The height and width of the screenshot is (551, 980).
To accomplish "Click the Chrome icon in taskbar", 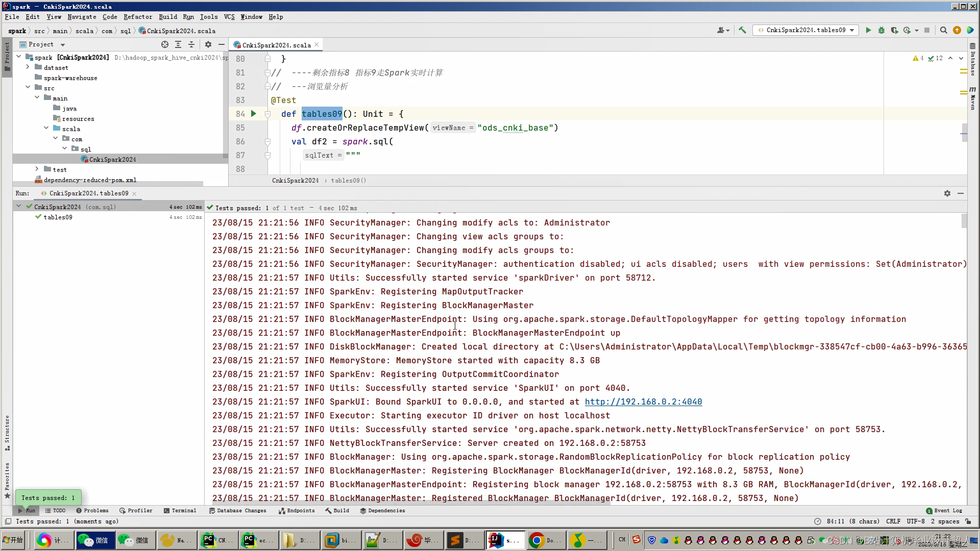I will coord(536,540).
